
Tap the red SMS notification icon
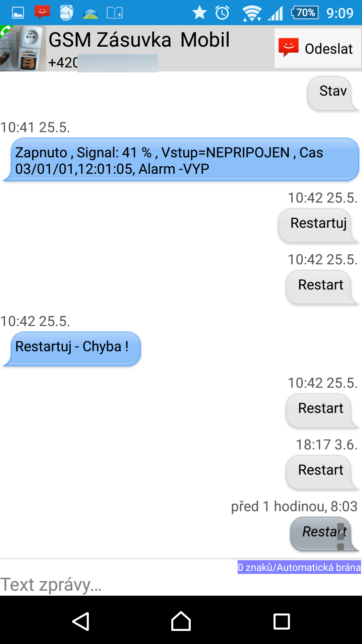(x=42, y=13)
